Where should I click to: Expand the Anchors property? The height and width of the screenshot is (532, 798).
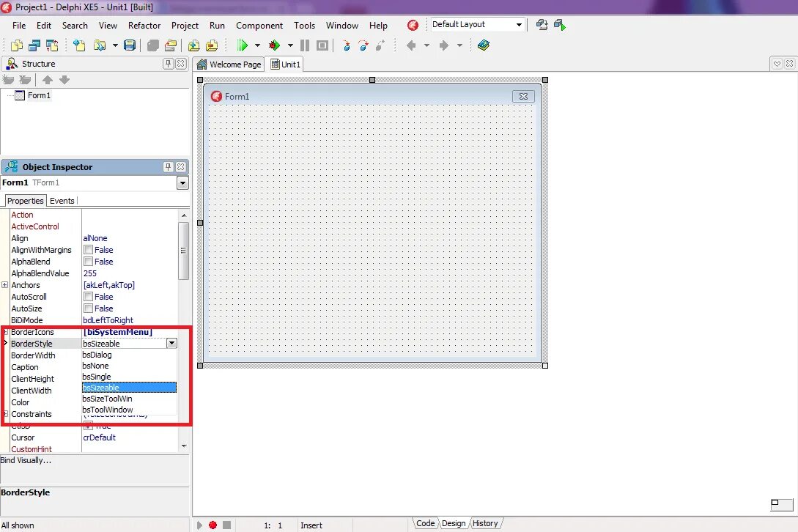5,284
